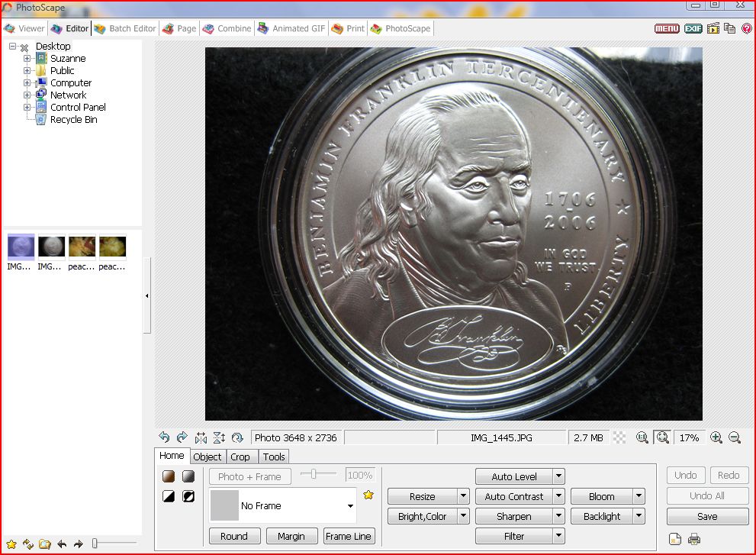Open the Resize dropdown arrow
Image resolution: width=756 pixels, height=555 pixels.
463,496
